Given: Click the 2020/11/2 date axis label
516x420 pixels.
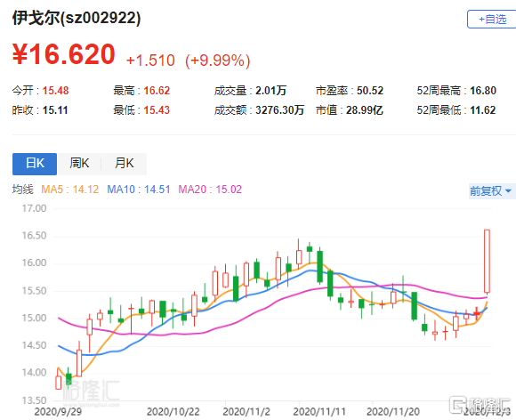Looking at the screenshot, I should pos(246,412).
